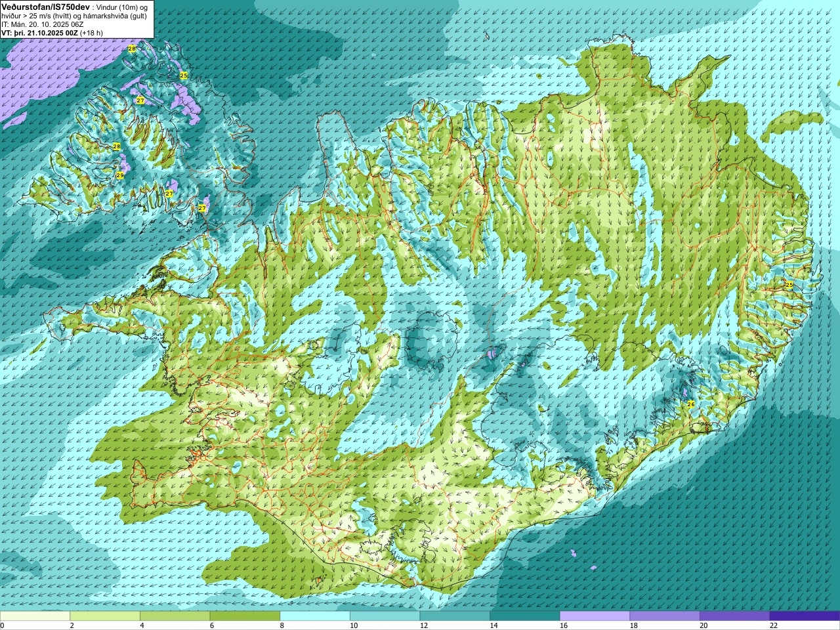Click the legend tick label "14"
The width and height of the screenshot is (840, 630).
coord(493,625)
